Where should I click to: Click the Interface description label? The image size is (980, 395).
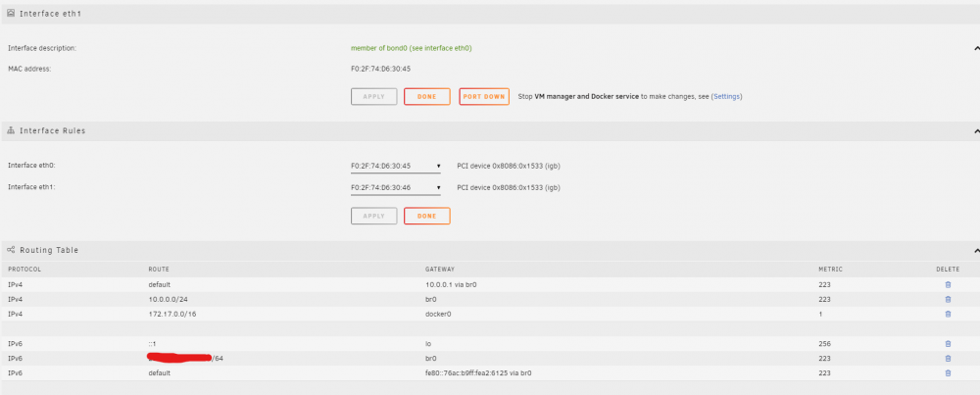42,48
